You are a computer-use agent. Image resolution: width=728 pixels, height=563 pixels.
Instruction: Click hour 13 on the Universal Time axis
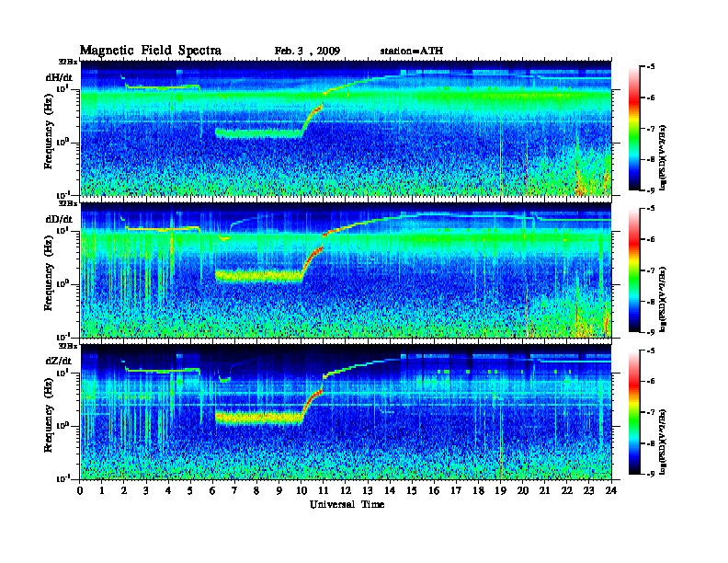point(368,490)
